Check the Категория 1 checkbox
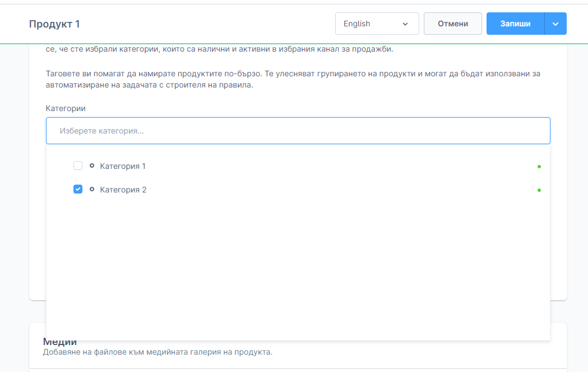 [x=78, y=166]
